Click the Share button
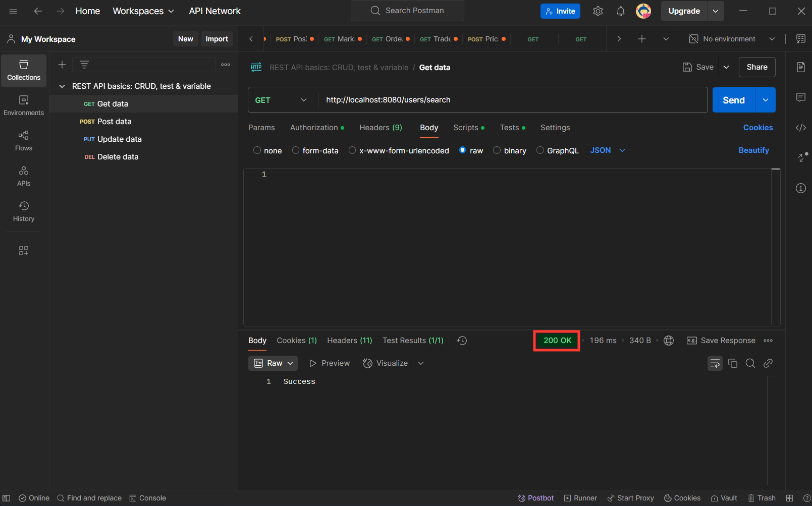The width and height of the screenshot is (812, 506). coord(757,67)
